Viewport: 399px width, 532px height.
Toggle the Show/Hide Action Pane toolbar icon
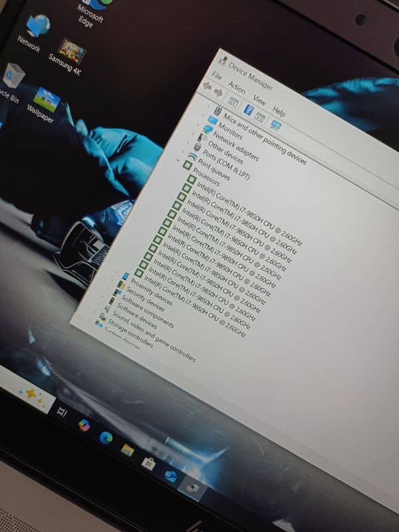260,117
